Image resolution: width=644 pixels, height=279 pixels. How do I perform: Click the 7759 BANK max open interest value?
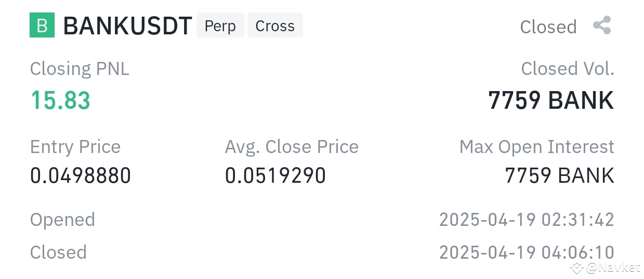[559, 176]
